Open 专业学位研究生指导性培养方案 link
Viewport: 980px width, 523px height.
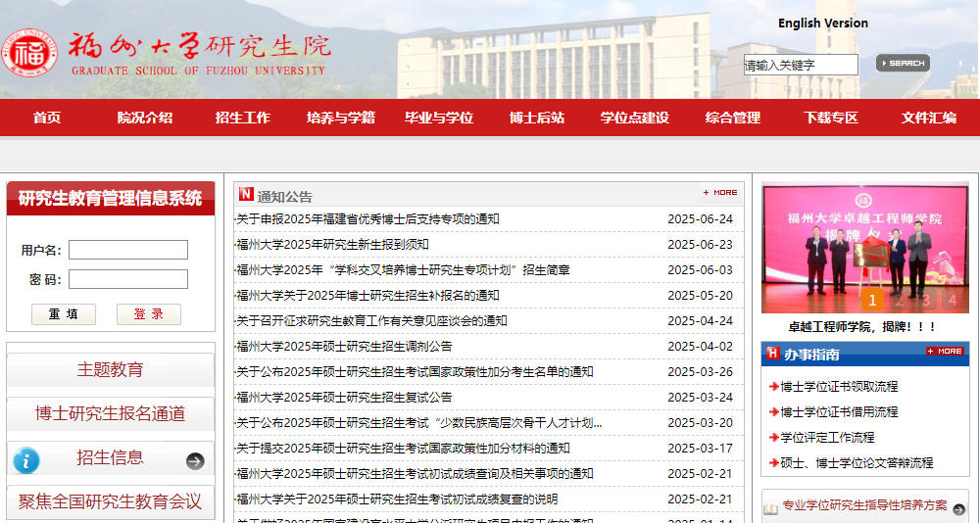pos(864,505)
